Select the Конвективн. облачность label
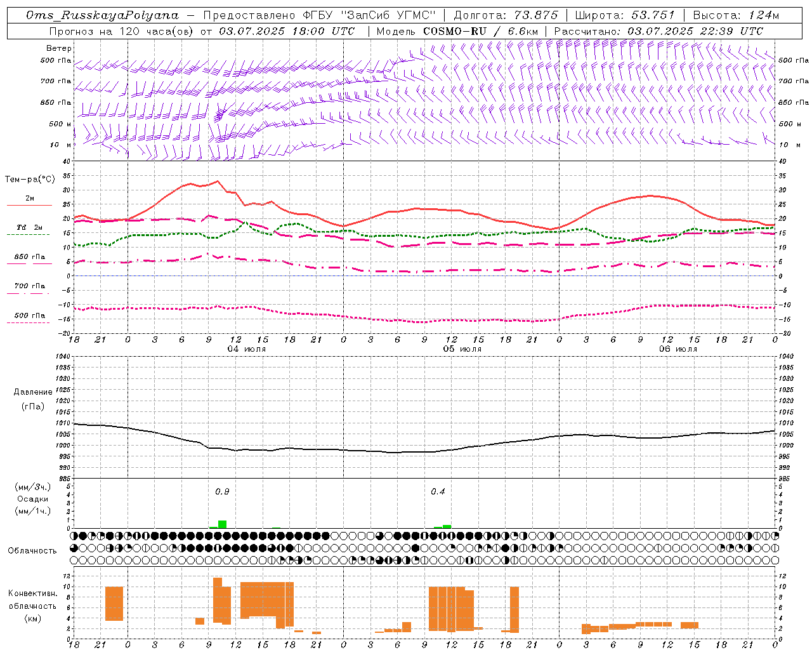This screenshot has width=812, height=650. tap(32, 599)
